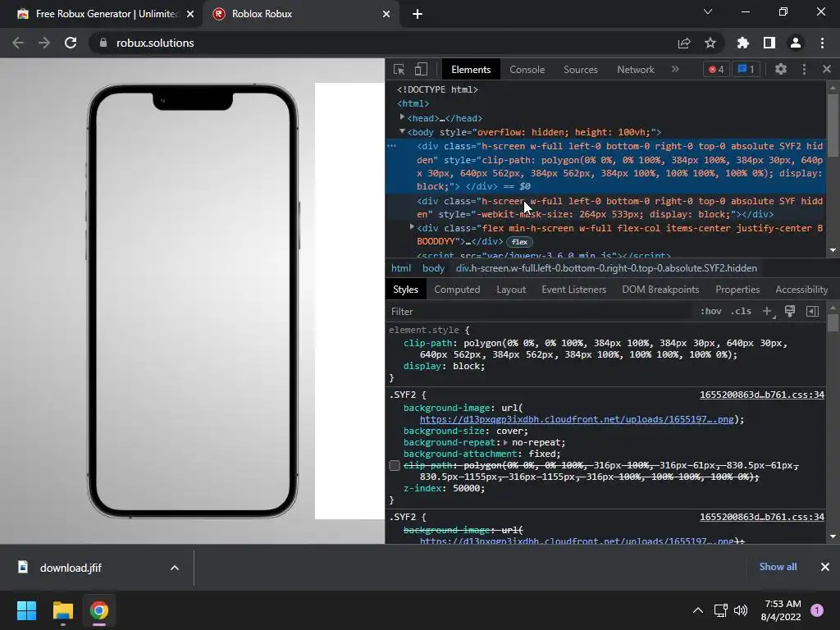The height and width of the screenshot is (630, 840).
Task: Open first 1655200863d…b761.css:34 source link
Action: click(x=762, y=395)
